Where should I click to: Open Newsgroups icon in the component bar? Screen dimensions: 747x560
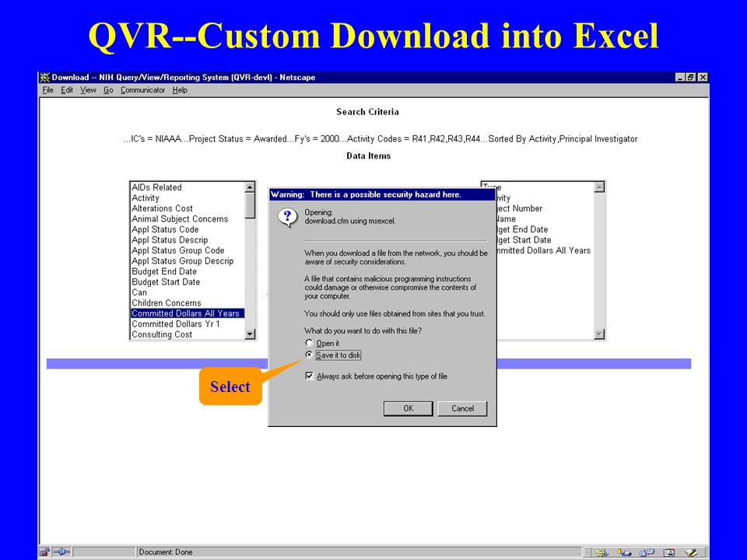tap(647, 552)
